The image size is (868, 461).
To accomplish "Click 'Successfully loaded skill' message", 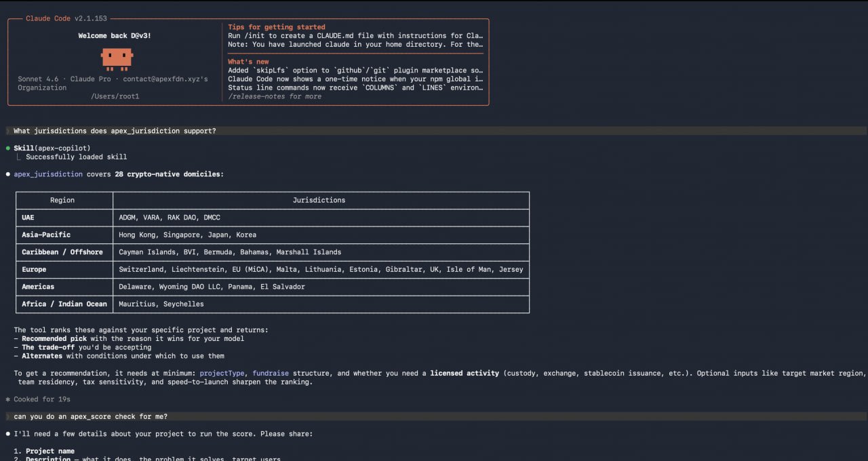I will click(x=76, y=157).
